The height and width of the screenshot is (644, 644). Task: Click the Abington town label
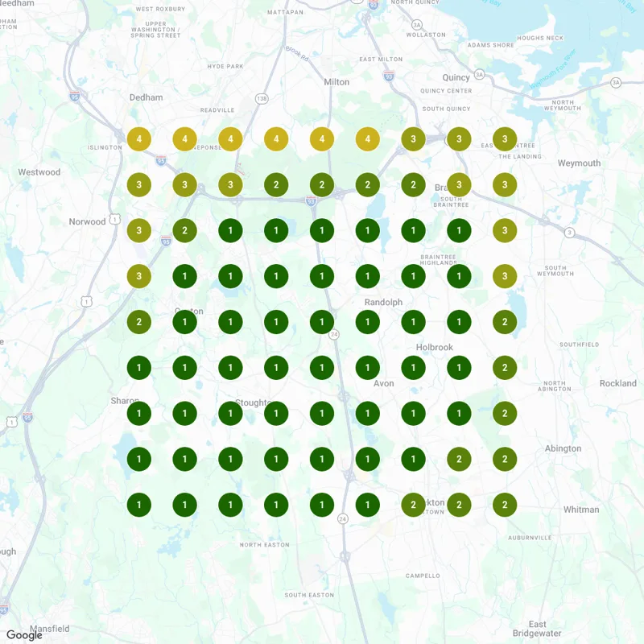tap(563, 448)
